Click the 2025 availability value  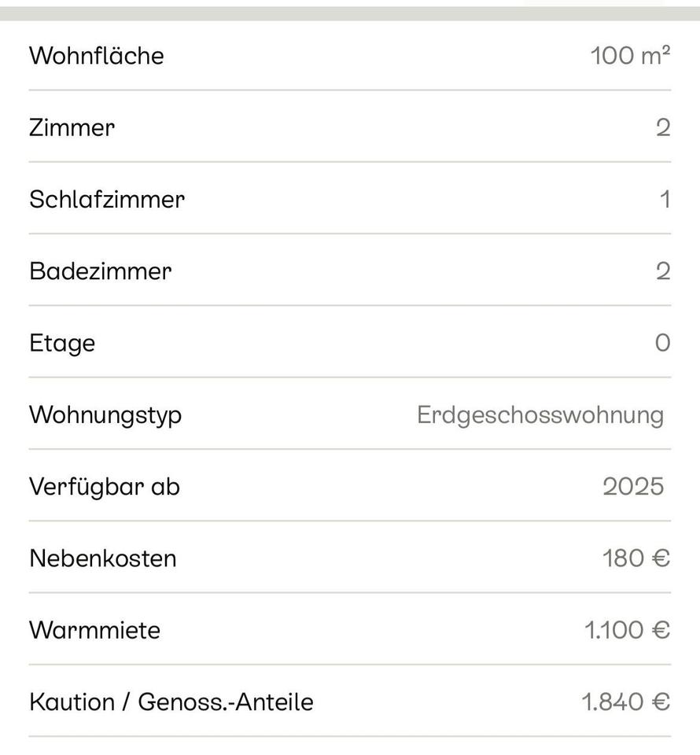(x=633, y=487)
